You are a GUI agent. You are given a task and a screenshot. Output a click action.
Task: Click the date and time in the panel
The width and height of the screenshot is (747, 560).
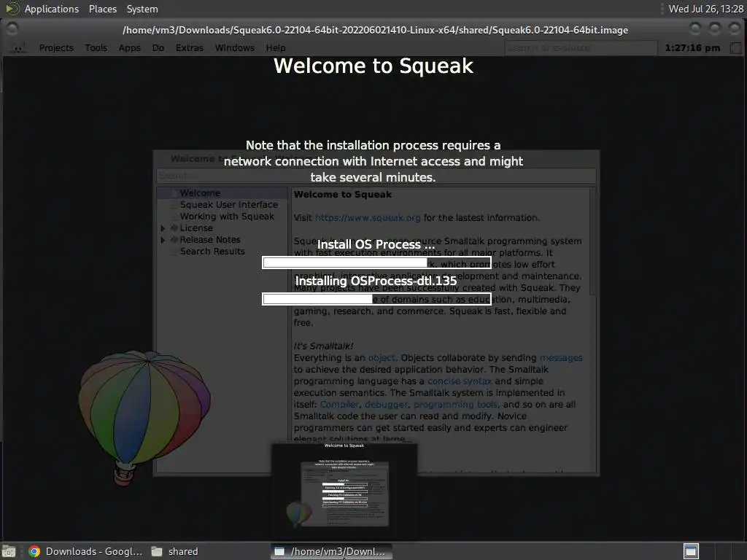click(705, 9)
